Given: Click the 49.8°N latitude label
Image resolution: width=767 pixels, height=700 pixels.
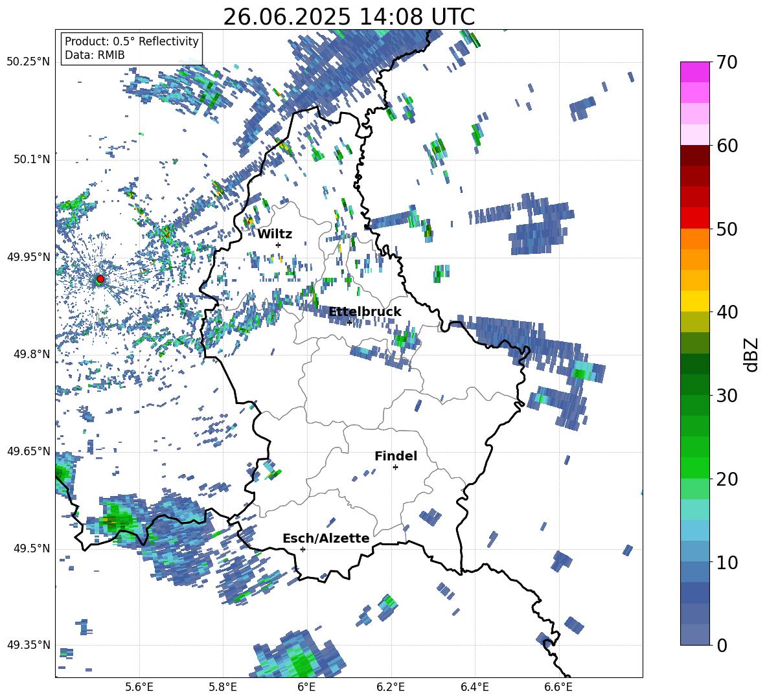Looking at the screenshot, I should pos(31,354).
